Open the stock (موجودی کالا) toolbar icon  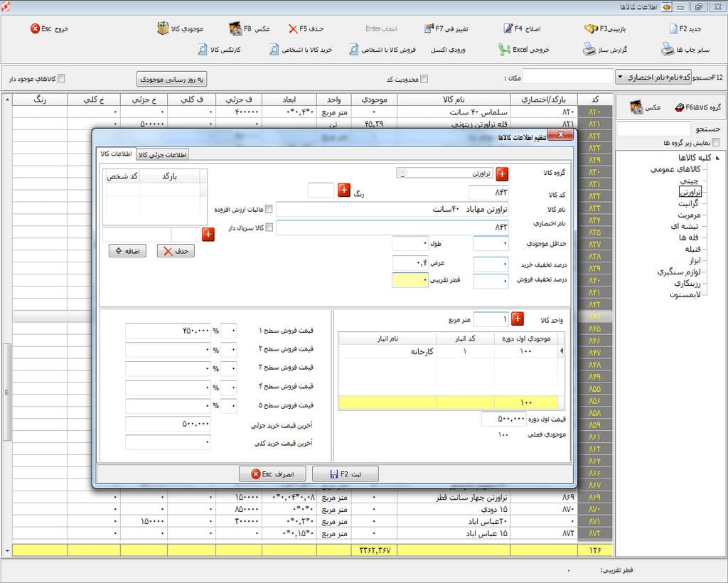point(163,28)
